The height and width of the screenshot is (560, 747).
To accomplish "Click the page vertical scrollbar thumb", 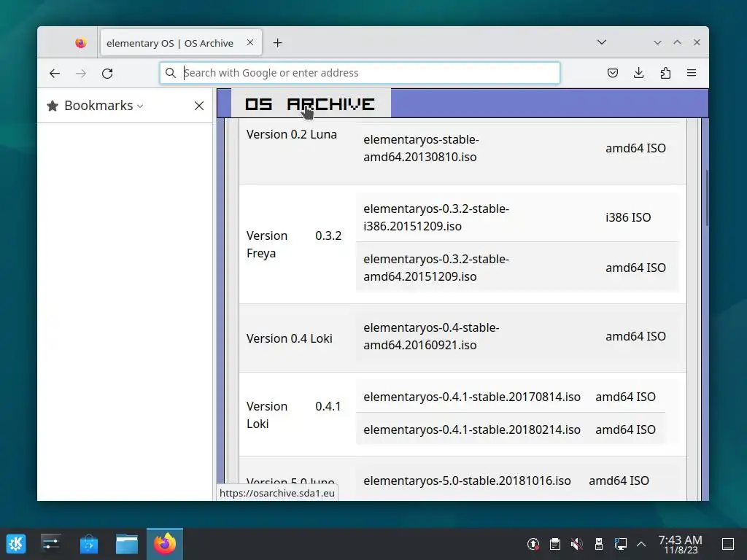I will [x=706, y=198].
